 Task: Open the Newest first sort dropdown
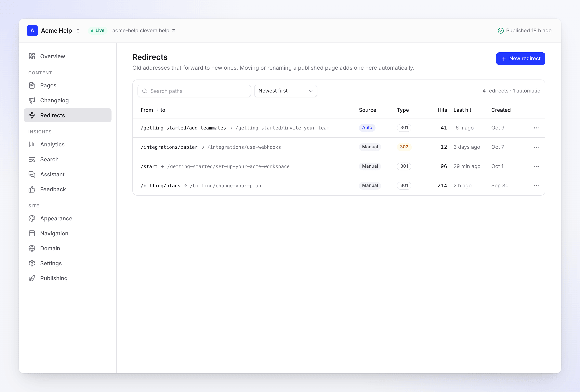pyautogui.click(x=285, y=91)
